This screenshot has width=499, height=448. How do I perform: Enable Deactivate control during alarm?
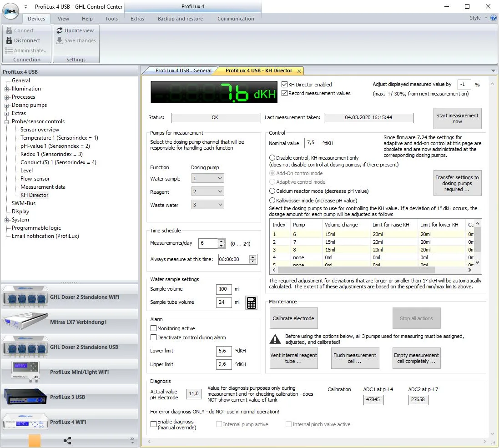[x=153, y=337]
